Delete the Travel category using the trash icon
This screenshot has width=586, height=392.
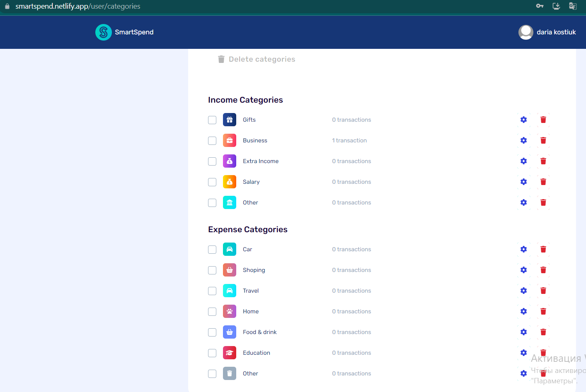543,291
